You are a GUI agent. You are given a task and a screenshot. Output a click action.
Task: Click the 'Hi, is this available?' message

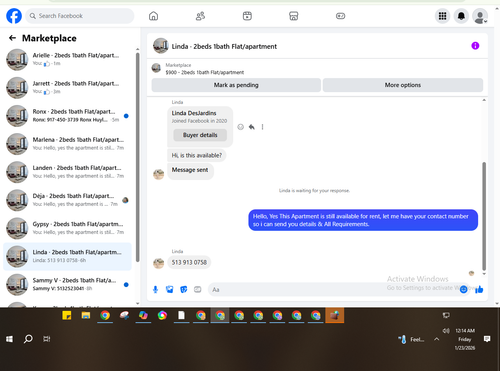(x=197, y=155)
